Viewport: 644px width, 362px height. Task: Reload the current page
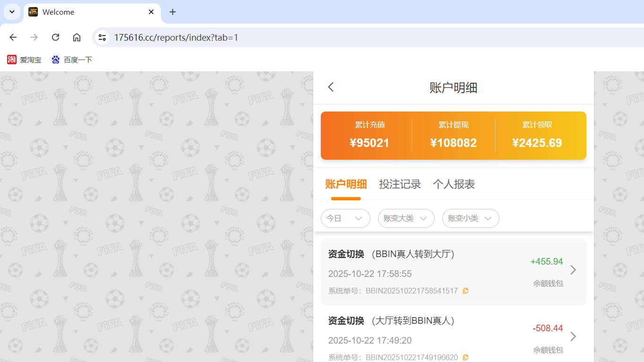click(55, 37)
